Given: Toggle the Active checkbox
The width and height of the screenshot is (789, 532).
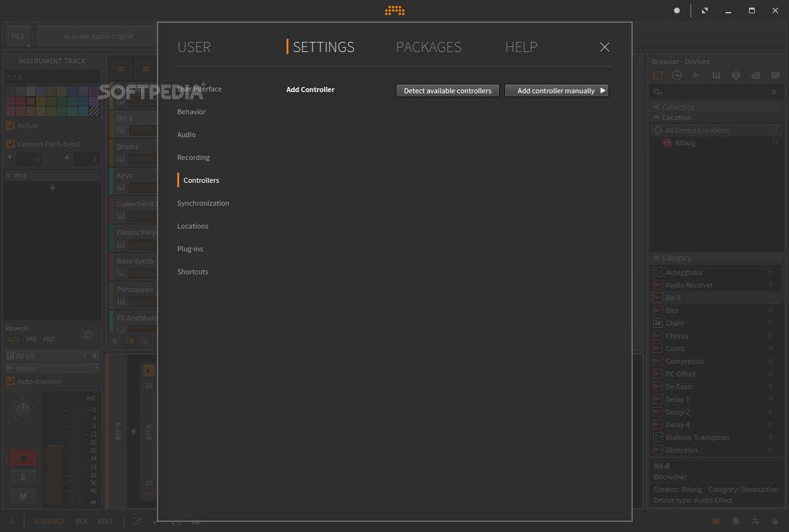Looking at the screenshot, I should coord(10,126).
